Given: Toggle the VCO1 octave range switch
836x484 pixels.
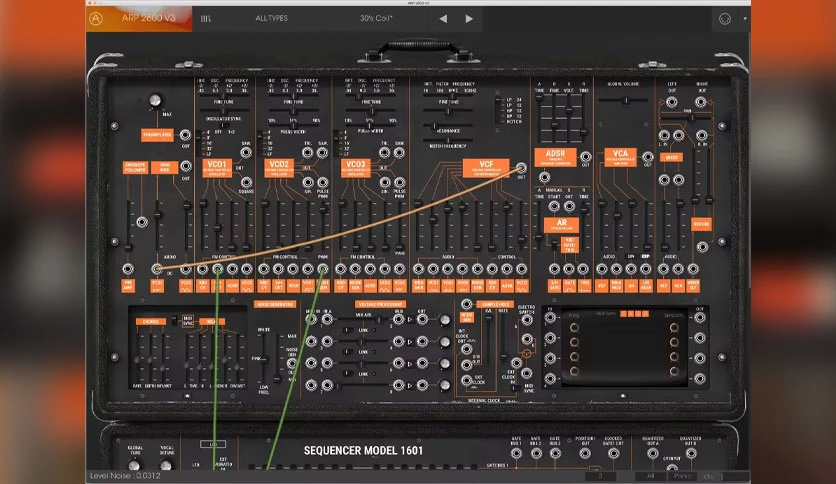Looking at the screenshot, I should tap(200, 143).
